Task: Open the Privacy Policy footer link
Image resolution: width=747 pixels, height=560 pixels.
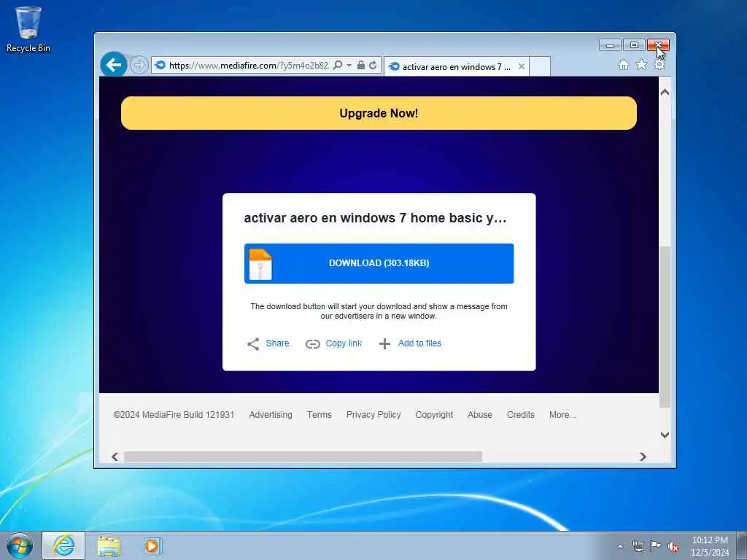Action: (373, 415)
